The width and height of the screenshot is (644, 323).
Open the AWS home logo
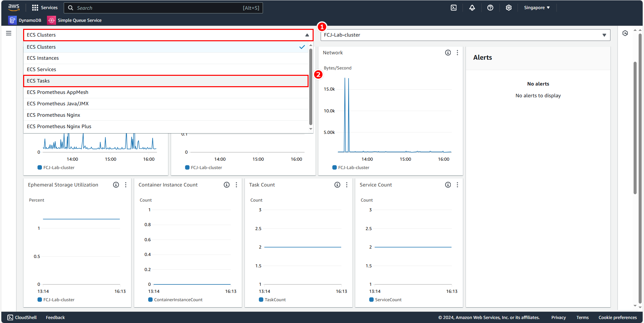tap(14, 7)
